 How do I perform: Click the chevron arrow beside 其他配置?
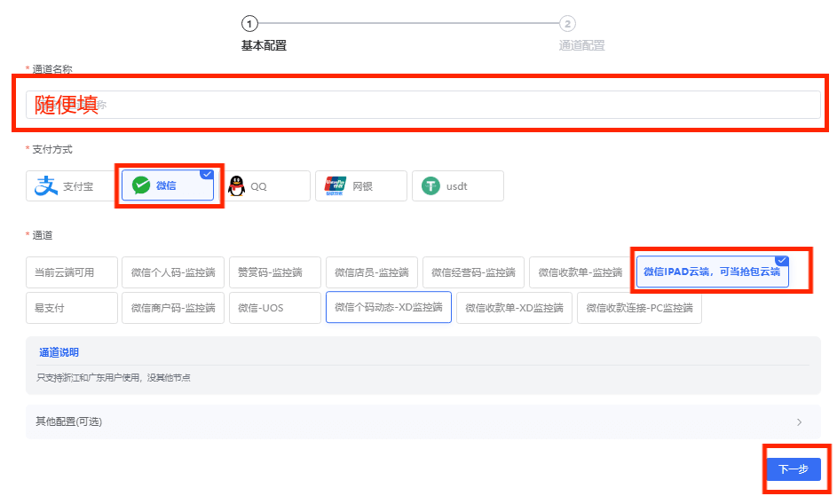799,422
